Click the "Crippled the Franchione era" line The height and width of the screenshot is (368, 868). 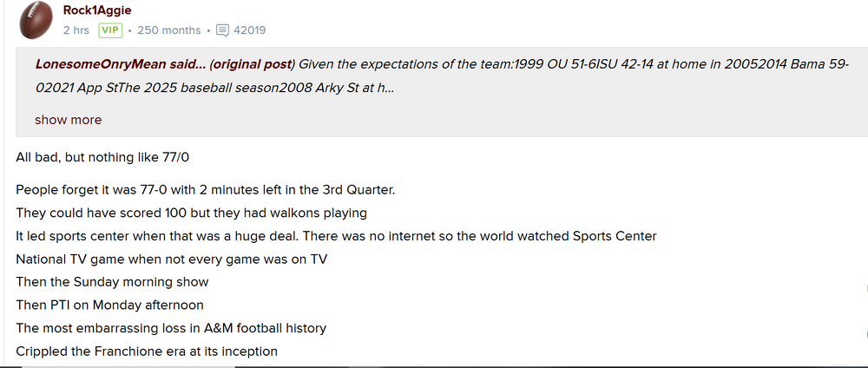click(x=147, y=352)
